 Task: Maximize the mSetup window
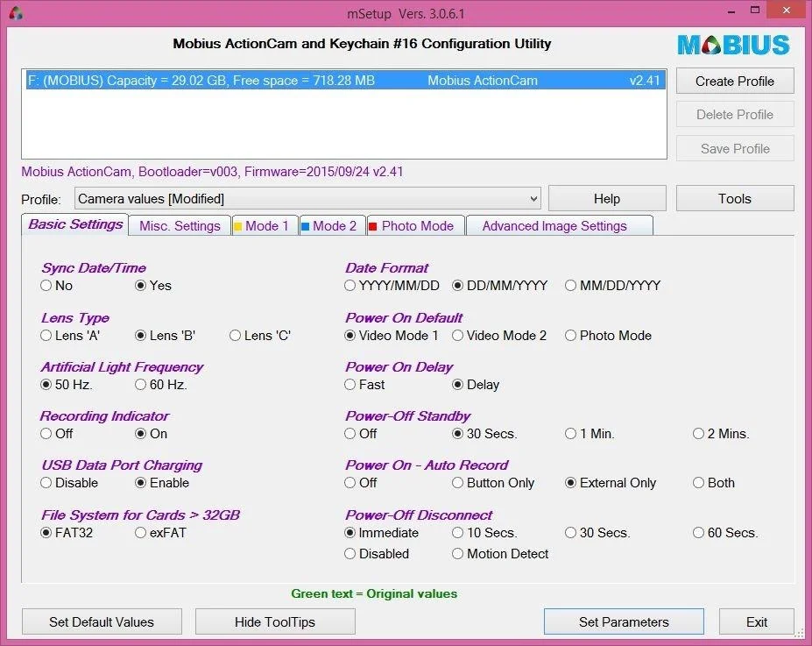pyautogui.click(x=755, y=11)
